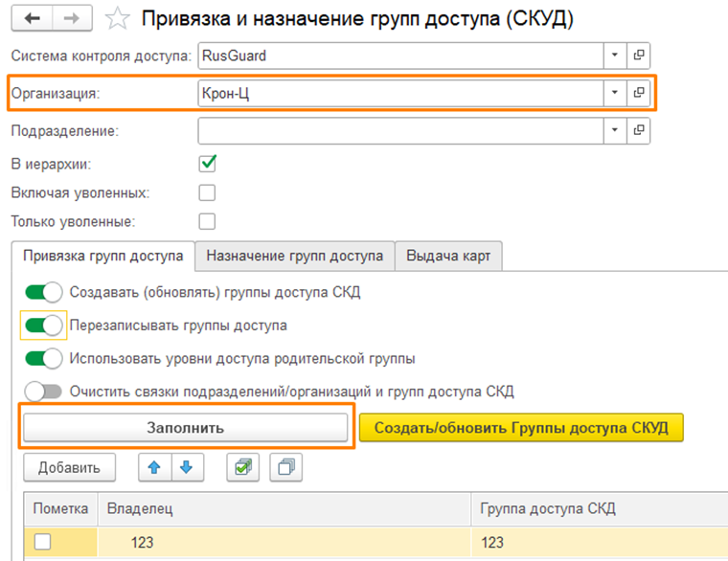Viewport: 728px width, 561px height.
Task: Move row down with blue arrow
Action: point(186,467)
